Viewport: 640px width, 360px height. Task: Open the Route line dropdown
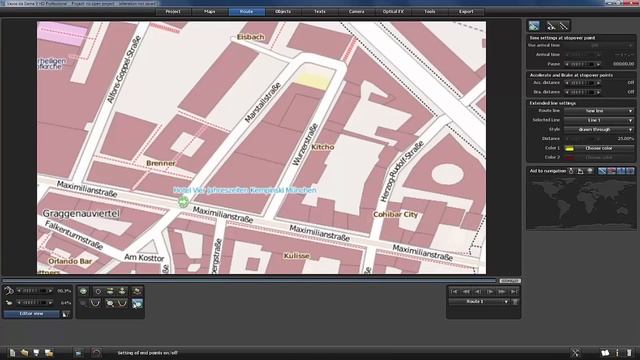tap(599, 111)
